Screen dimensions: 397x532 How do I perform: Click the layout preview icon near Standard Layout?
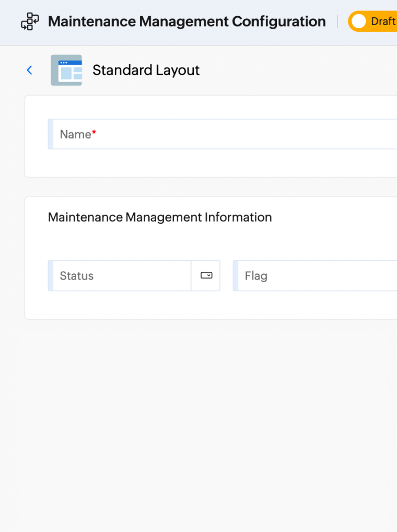[x=66, y=70]
